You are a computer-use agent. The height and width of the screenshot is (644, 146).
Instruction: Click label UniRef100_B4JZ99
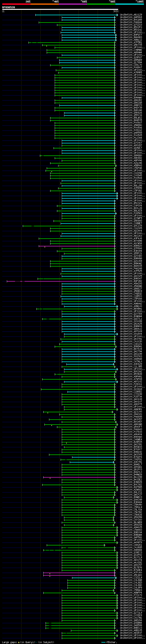[131, 477]
